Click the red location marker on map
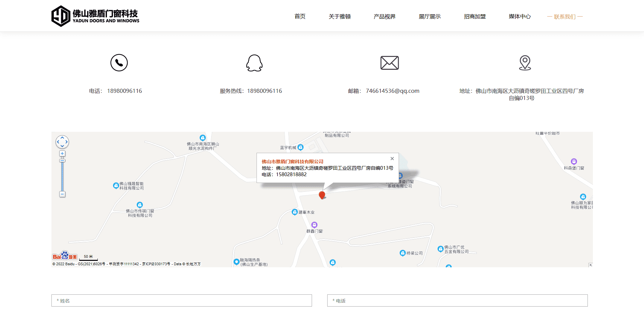The height and width of the screenshot is (312, 644). click(x=322, y=195)
